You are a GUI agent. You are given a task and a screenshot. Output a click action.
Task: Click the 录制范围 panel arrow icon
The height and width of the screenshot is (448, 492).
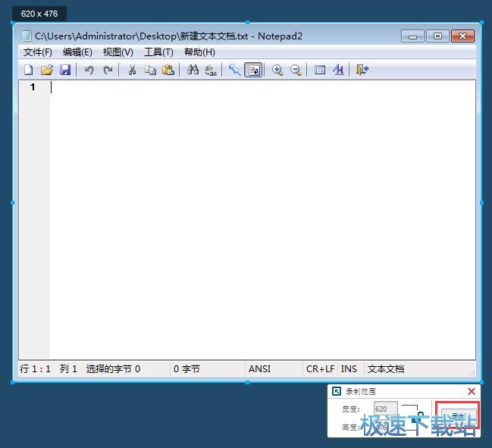pyautogui.click(x=337, y=391)
